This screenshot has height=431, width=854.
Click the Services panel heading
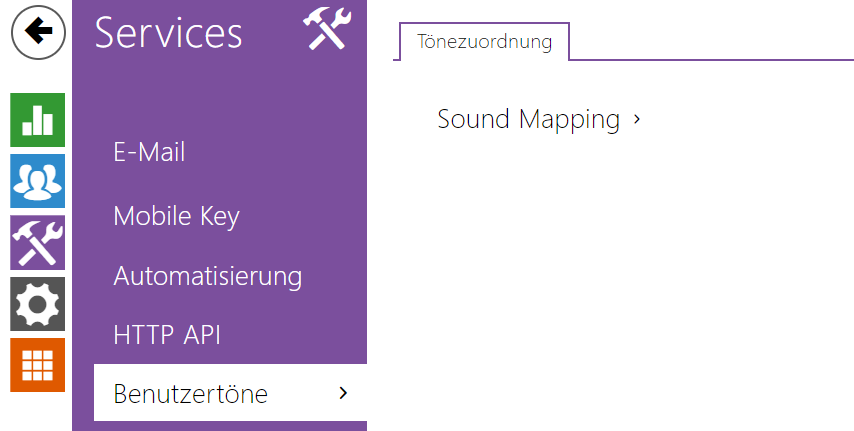coord(168,33)
